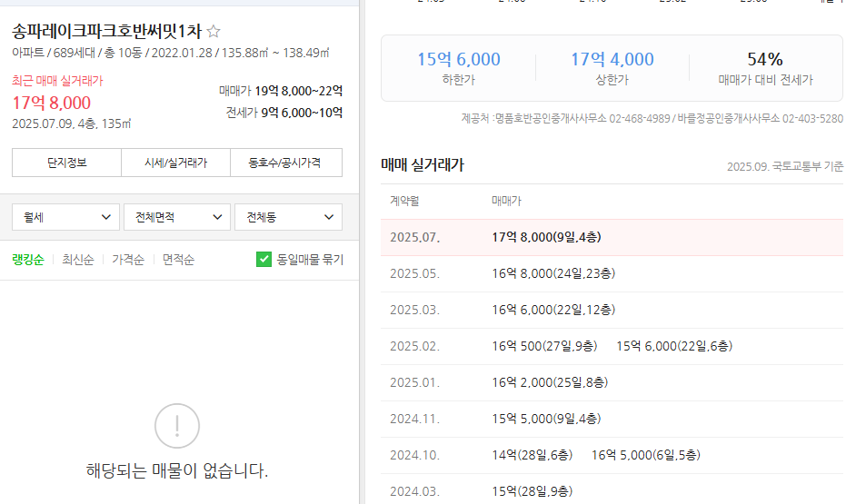
Task: Select the 15억 6,000(22일,6층) entry
Action: tap(674, 346)
